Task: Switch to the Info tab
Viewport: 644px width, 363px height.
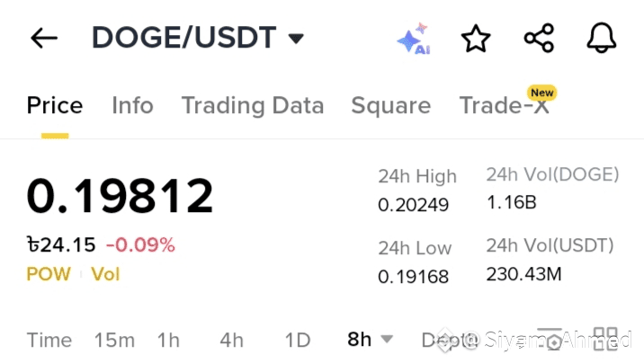Action: click(x=132, y=105)
